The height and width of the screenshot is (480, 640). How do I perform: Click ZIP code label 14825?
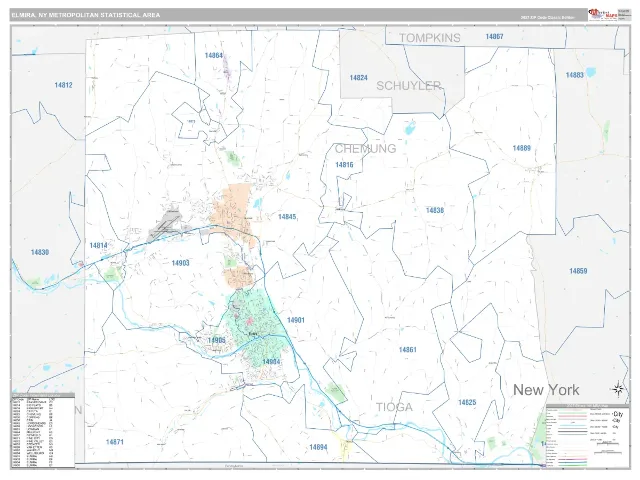[x=467, y=402]
